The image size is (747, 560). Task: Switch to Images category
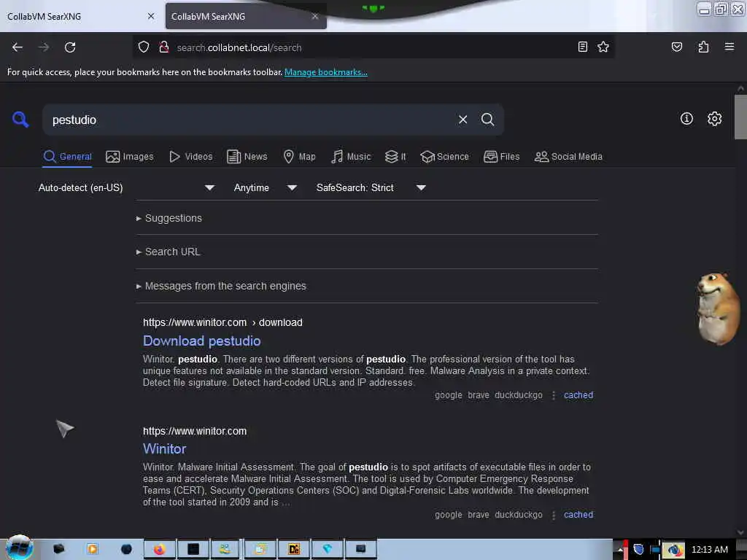click(130, 156)
